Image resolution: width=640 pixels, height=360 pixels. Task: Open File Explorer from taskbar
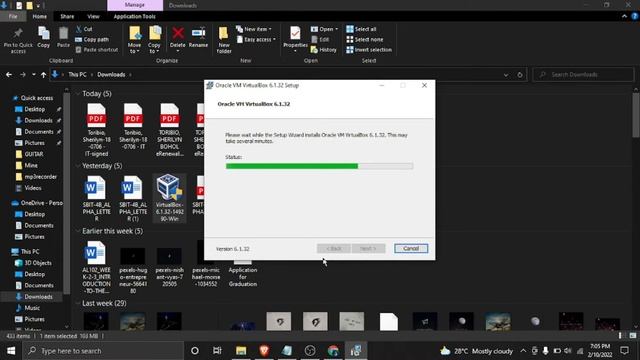(241, 351)
